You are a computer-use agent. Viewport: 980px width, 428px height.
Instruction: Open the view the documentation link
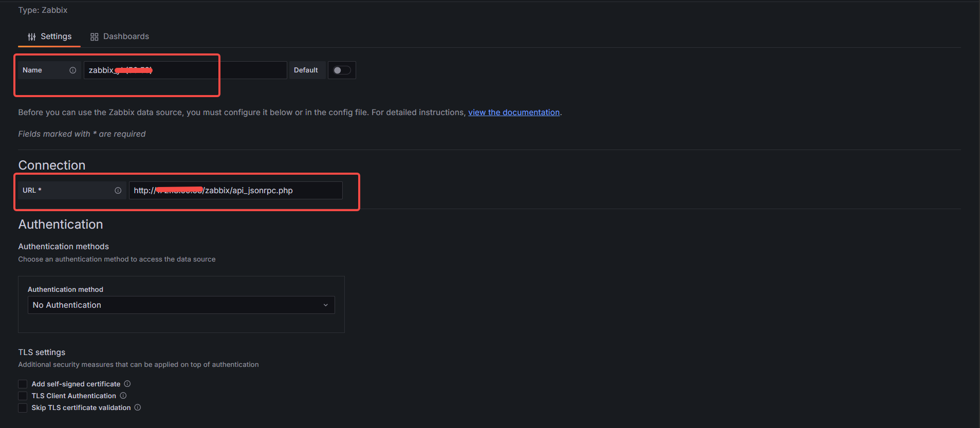tap(513, 113)
